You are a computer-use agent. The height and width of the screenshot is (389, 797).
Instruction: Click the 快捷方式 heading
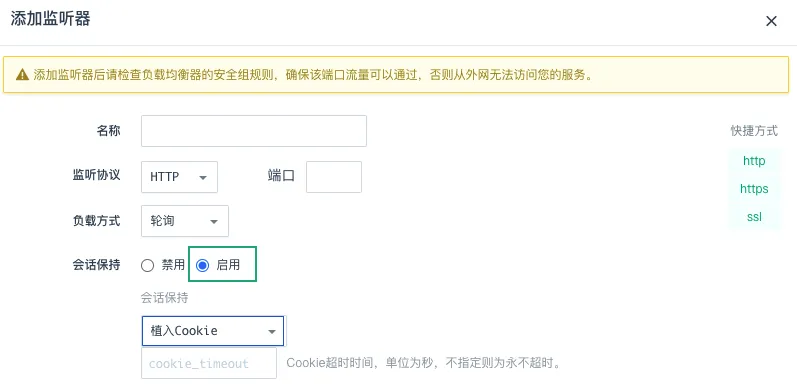[754, 131]
